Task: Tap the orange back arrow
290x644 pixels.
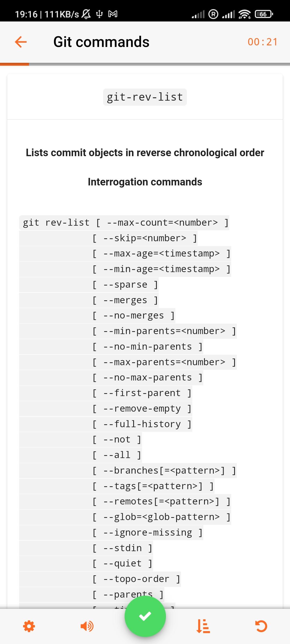Action: [x=21, y=42]
